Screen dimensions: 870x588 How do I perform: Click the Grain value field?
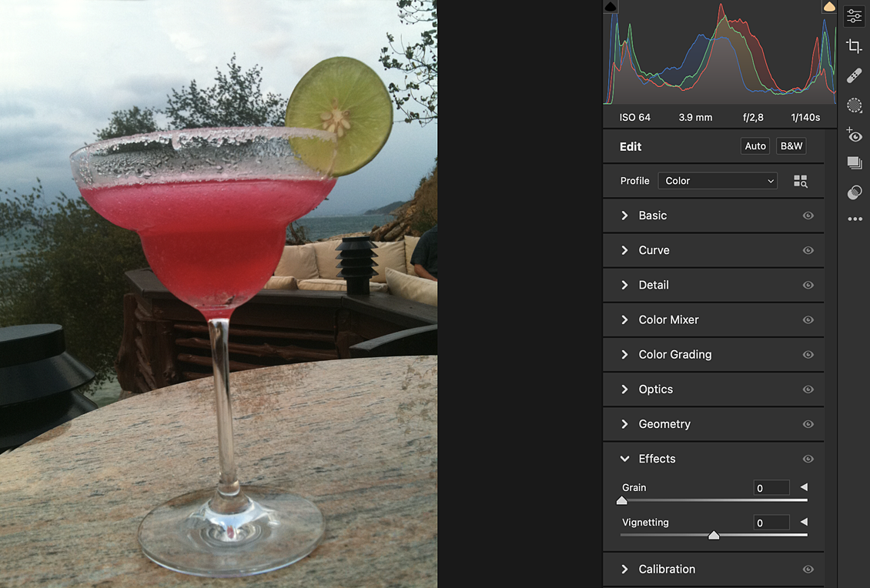[x=771, y=488]
